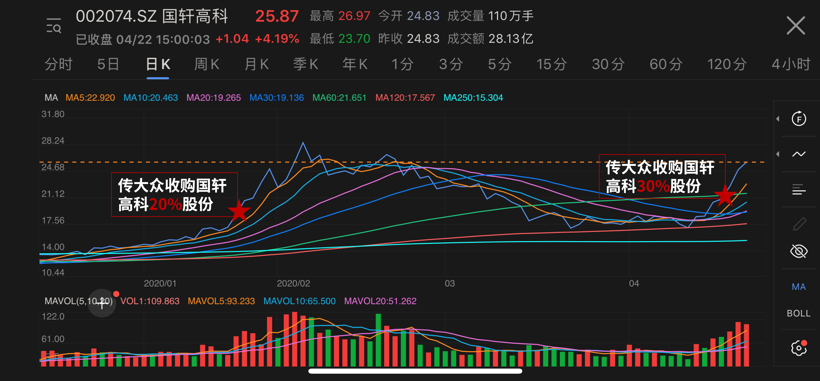The height and width of the screenshot is (381, 820).
Task: Switch to 周K weekly tab
Action: point(207,64)
